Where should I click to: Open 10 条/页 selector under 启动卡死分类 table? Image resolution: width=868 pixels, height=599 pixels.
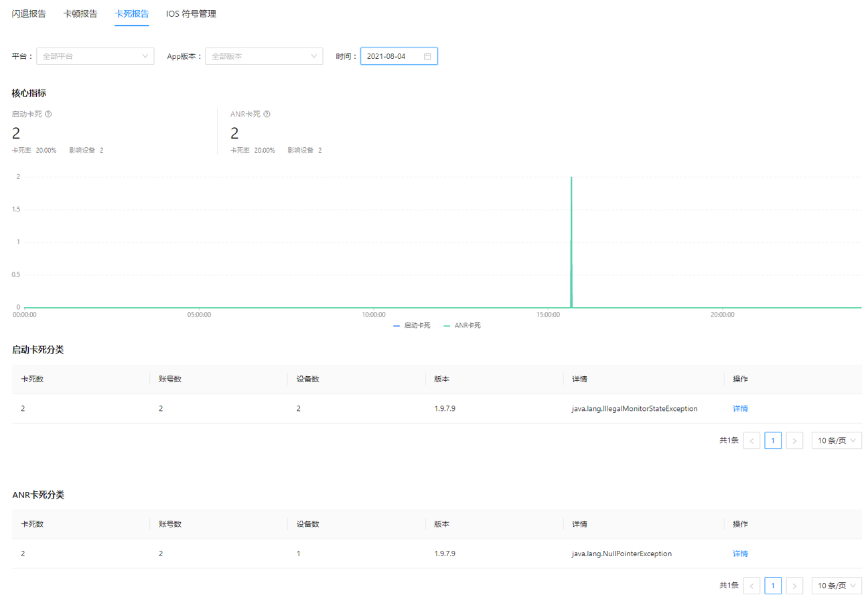(837, 440)
